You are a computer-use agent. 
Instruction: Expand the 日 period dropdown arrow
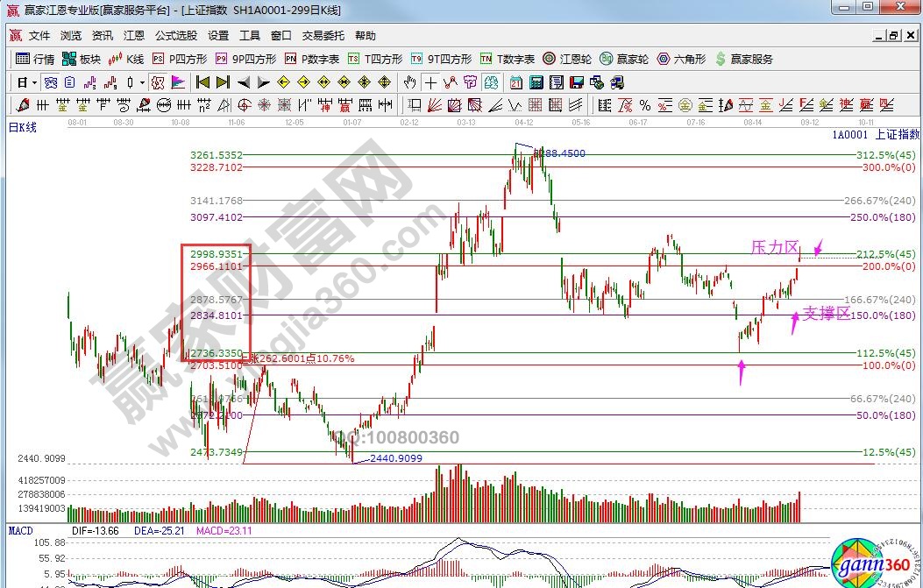point(34,82)
